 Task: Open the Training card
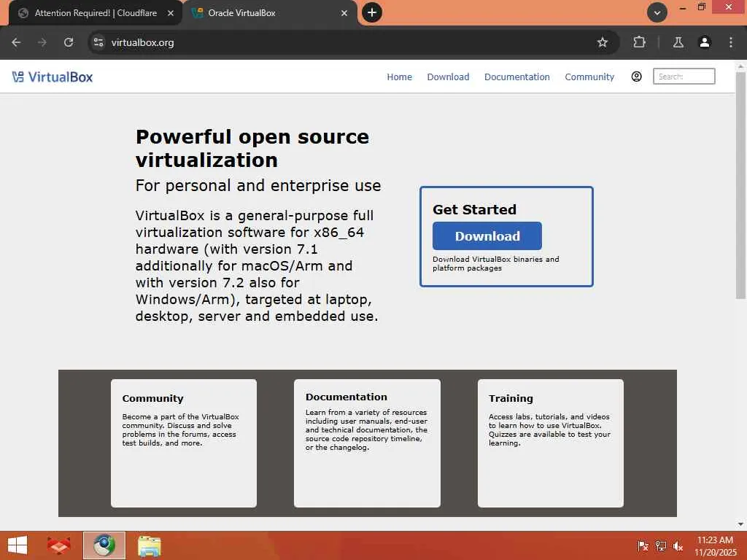[x=550, y=443]
